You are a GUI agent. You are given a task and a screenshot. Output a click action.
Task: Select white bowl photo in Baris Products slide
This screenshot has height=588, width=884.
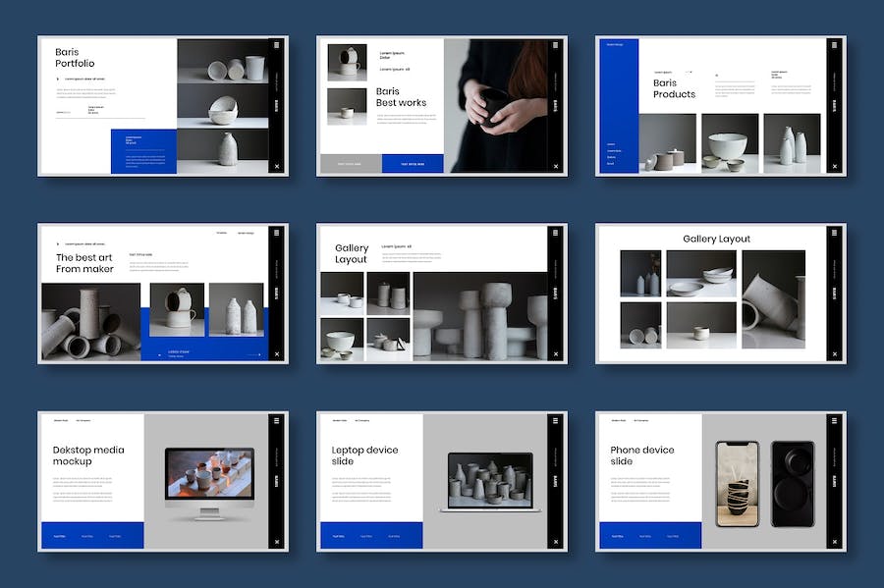point(729,143)
